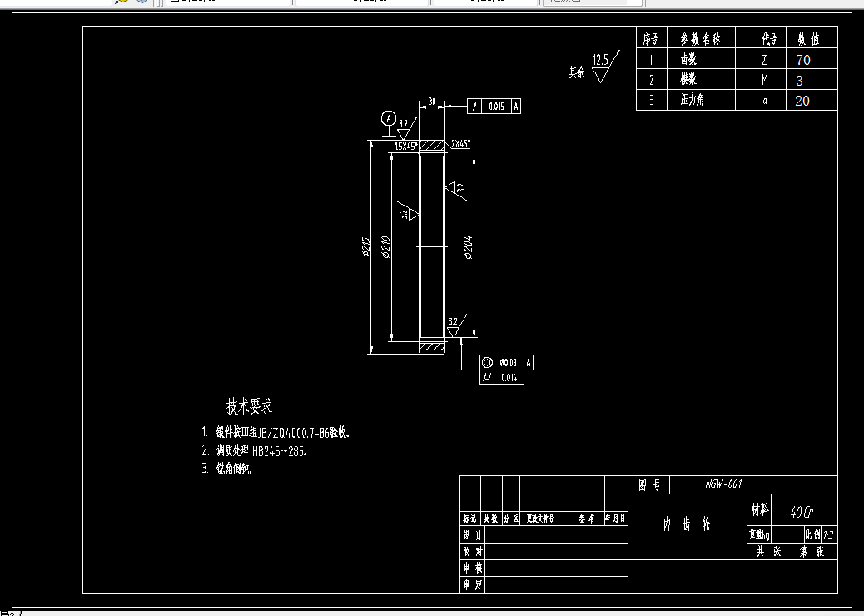Select the 签名 cell
This screenshot has height=616, width=864.
(x=587, y=519)
